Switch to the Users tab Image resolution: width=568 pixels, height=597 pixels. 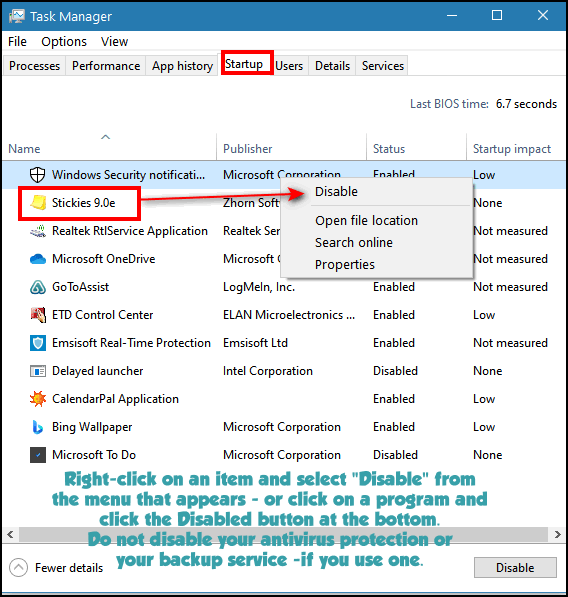pyautogui.click(x=289, y=66)
